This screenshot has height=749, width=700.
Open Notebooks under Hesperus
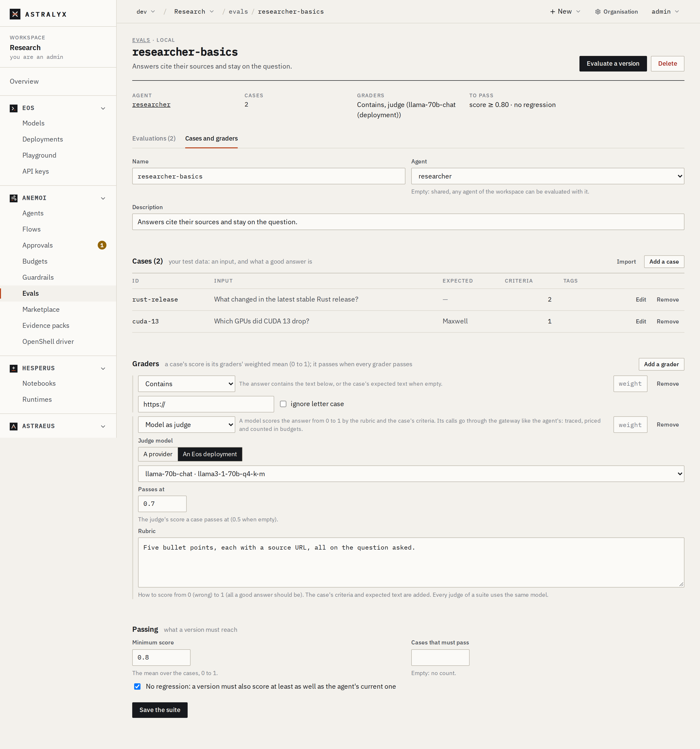39,383
